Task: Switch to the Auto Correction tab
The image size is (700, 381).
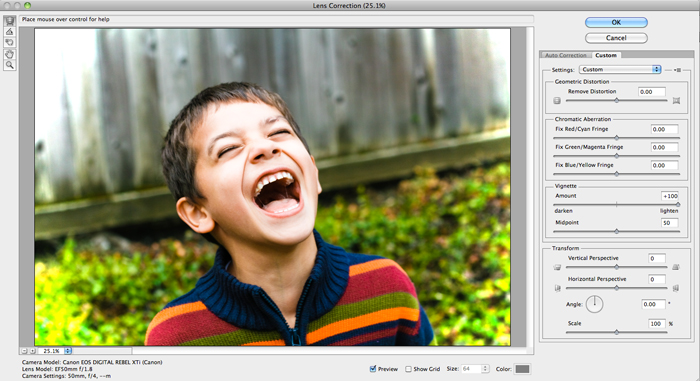Action: (x=566, y=55)
